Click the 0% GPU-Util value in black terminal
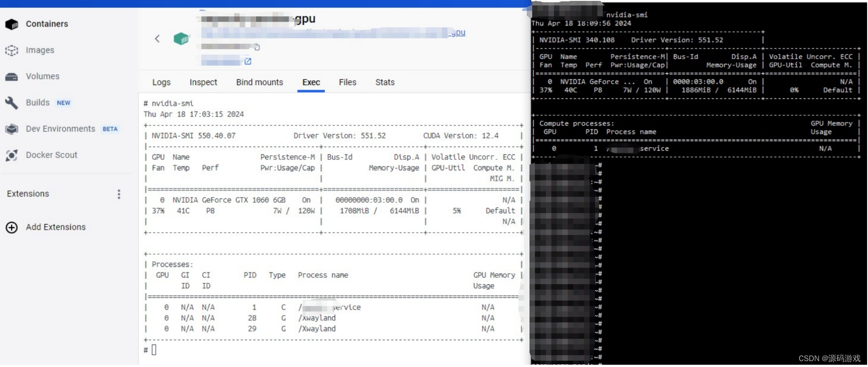 click(794, 90)
